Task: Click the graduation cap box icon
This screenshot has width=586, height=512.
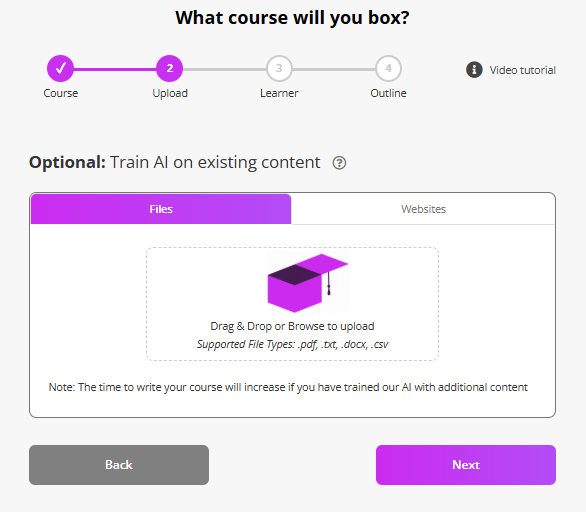Action: coord(308,283)
